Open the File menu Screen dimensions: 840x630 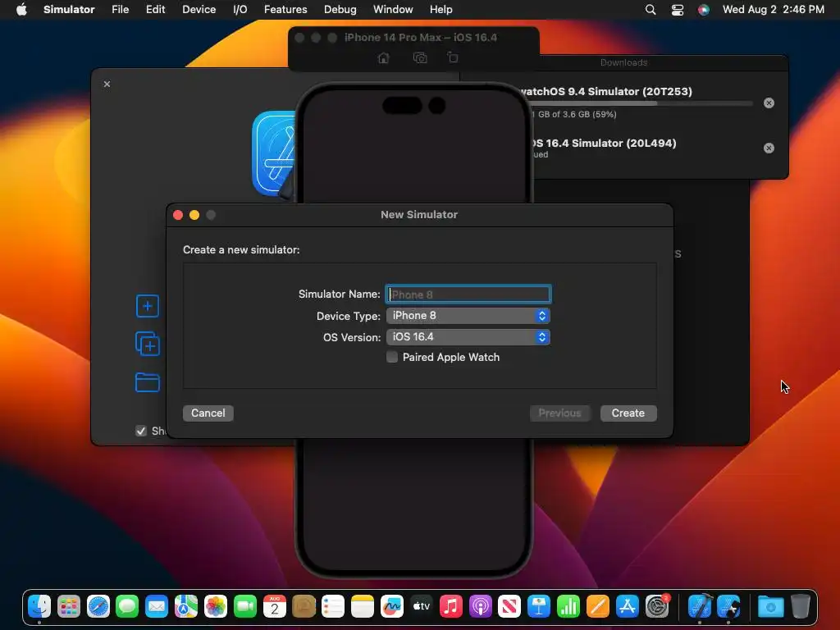(x=120, y=10)
